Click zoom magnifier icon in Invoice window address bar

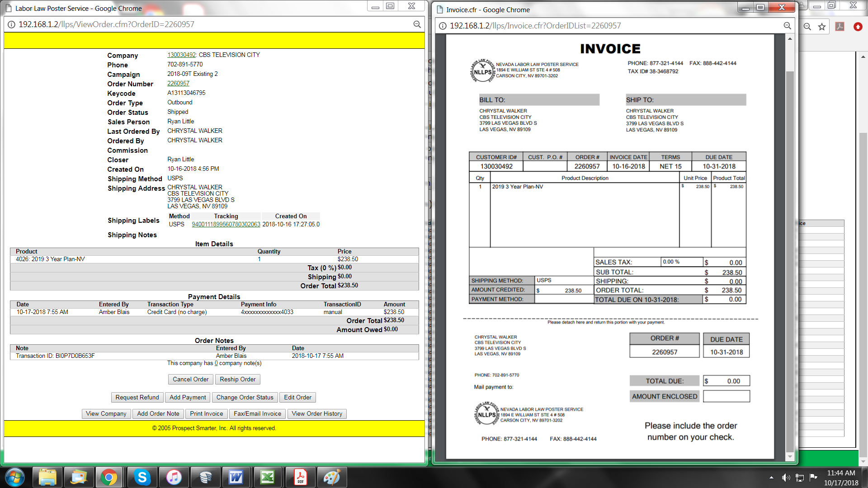pos(787,26)
